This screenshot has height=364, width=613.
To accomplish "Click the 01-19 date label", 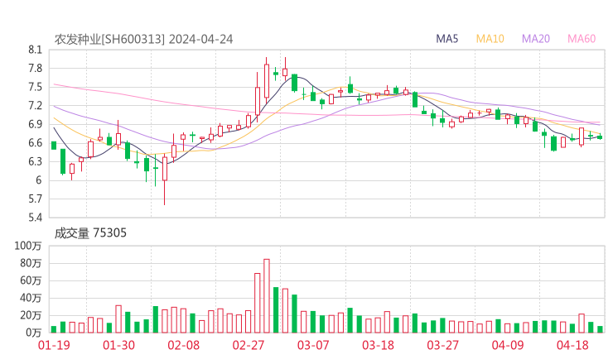I will [54, 345].
